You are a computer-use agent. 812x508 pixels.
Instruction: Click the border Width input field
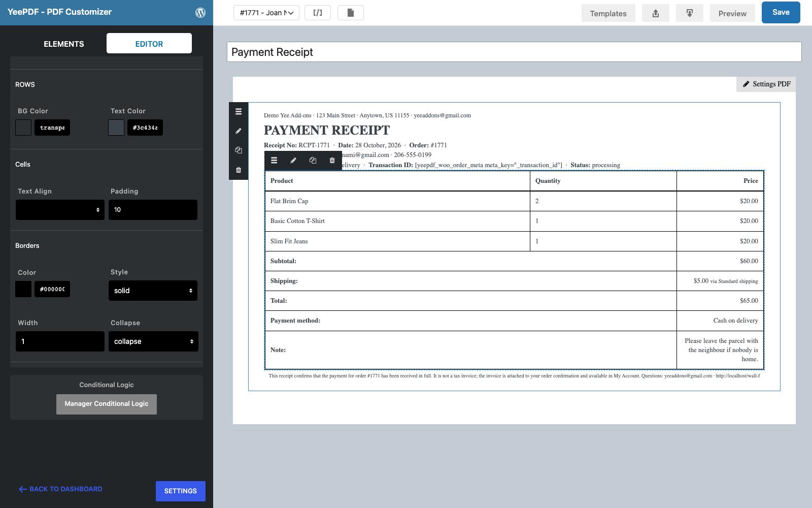pyautogui.click(x=60, y=341)
